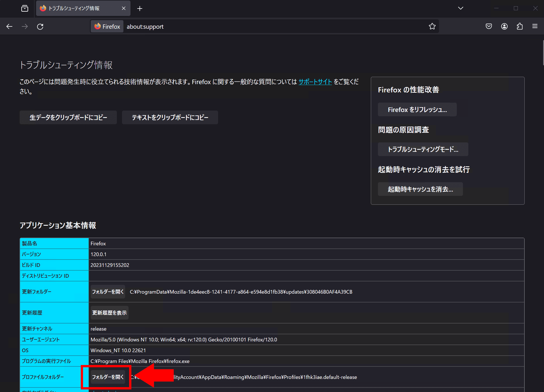This screenshot has width=544, height=392.
Task: Click the アプリケーション基本情報 heading
Action: pyautogui.click(x=58, y=225)
